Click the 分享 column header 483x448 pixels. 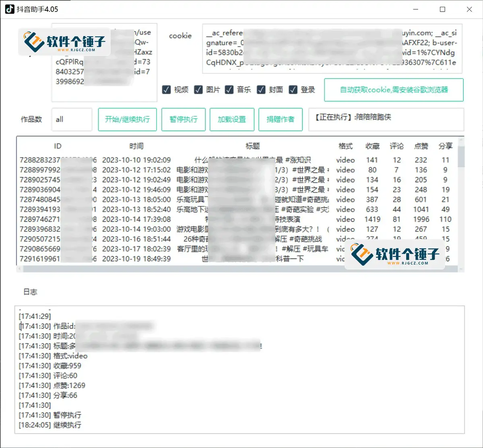pyautogui.click(x=446, y=146)
